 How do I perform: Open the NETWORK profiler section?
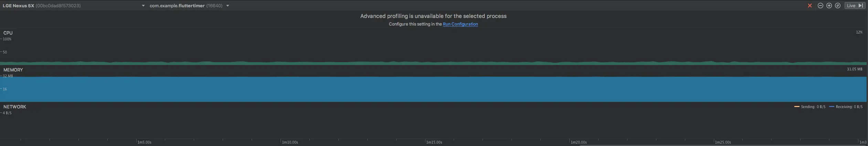point(15,107)
